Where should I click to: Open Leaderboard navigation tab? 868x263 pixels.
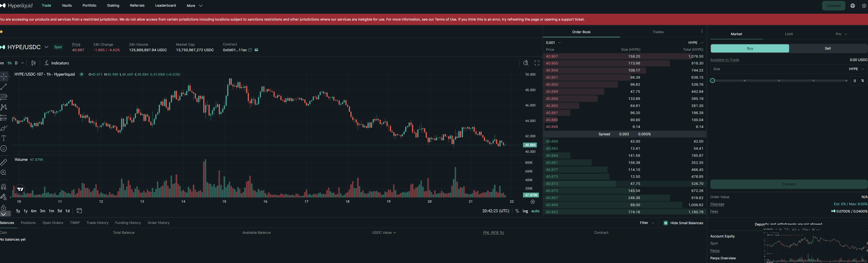165,5
